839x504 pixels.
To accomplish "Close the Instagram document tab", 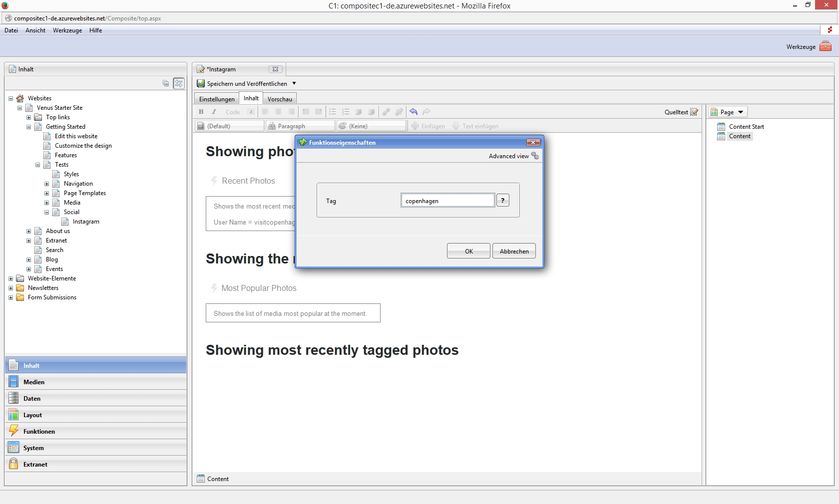I will point(275,69).
